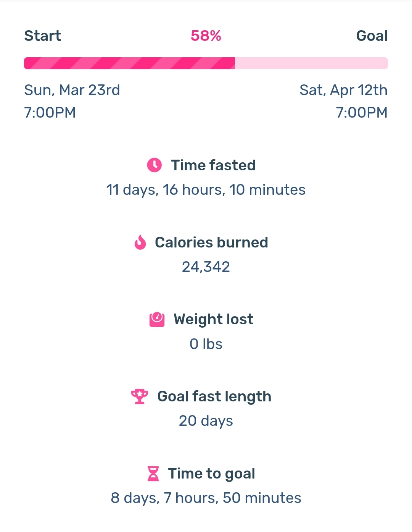This screenshot has height=532, width=412.
Task: Click the 8 days, 7 hours, 50 minutes text
Action: [x=206, y=498]
